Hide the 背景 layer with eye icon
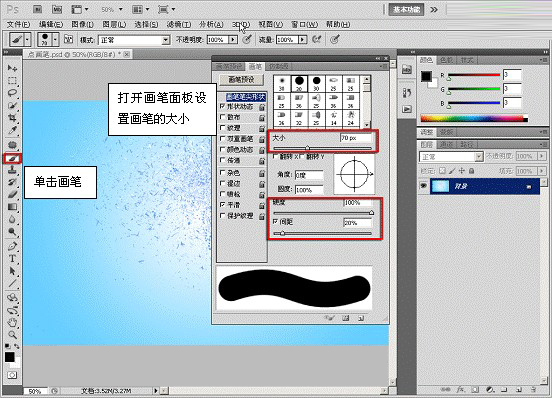The height and width of the screenshot is (398, 552). pyautogui.click(x=424, y=186)
